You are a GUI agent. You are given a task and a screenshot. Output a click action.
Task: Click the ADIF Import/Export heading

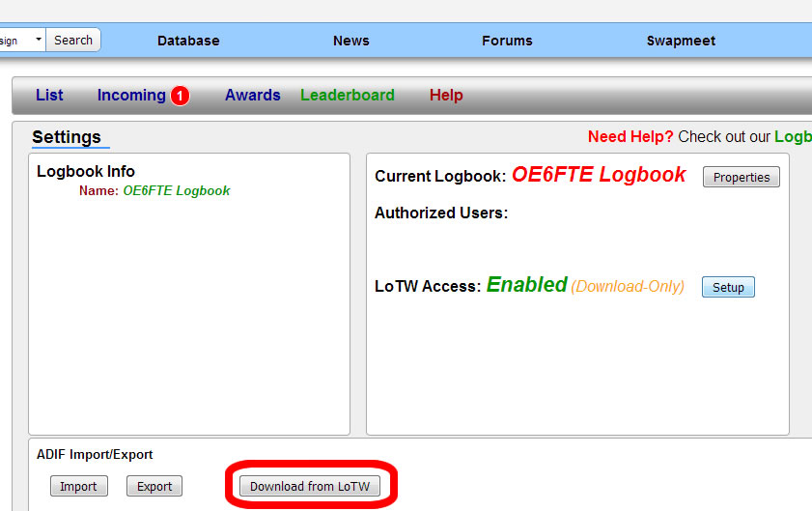click(x=95, y=455)
